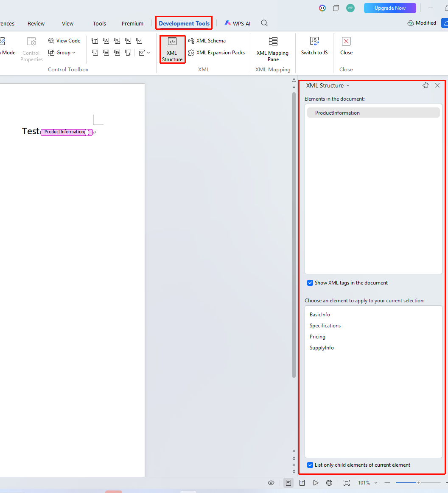Click Switch to JS
The image size is (448, 493).
click(x=314, y=46)
